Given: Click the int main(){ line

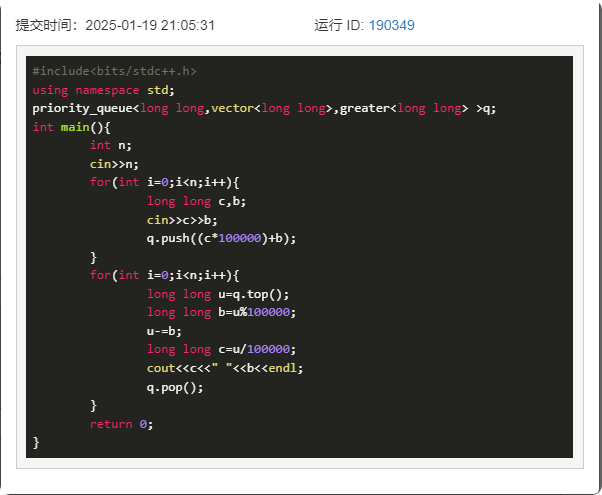Looking at the screenshot, I should pyautogui.click(x=71, y=127).
